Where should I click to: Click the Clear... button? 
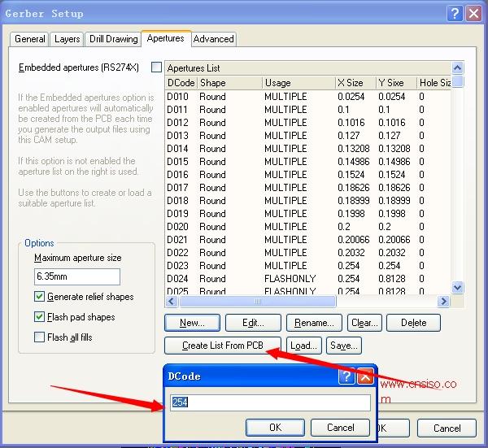click(x=364, y=323)
